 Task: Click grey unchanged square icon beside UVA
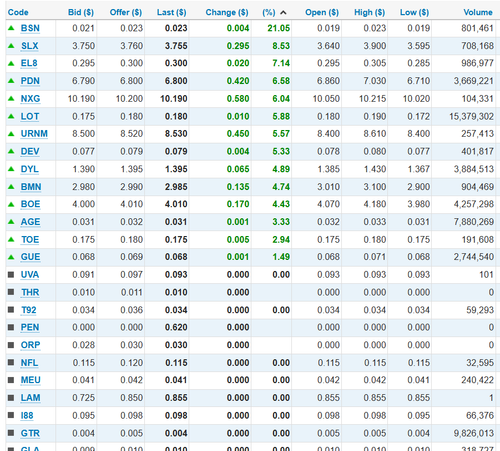(11, 274)
